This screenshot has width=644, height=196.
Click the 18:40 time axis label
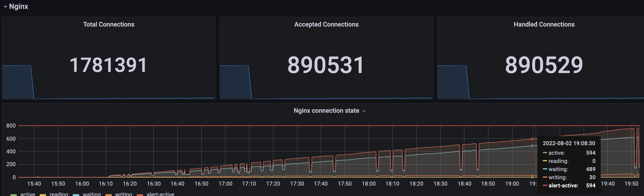pos(464,184)
